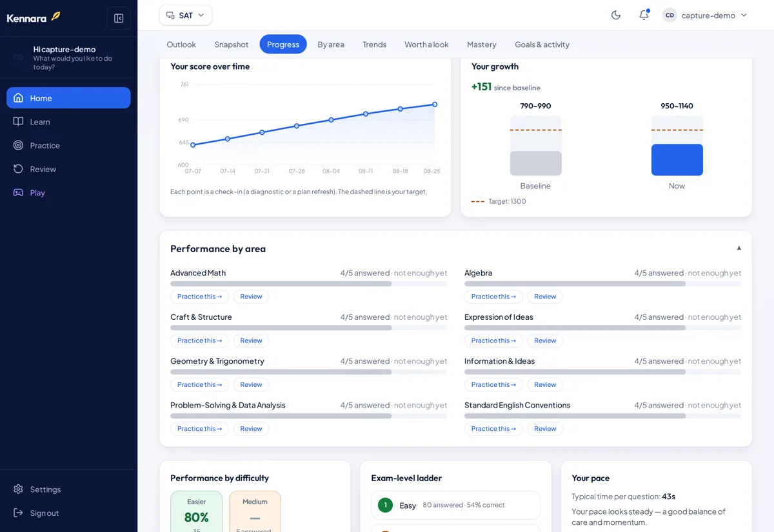Click the CD avatar circle
Screen dimensions: 774x532
(x=670, y=15)
